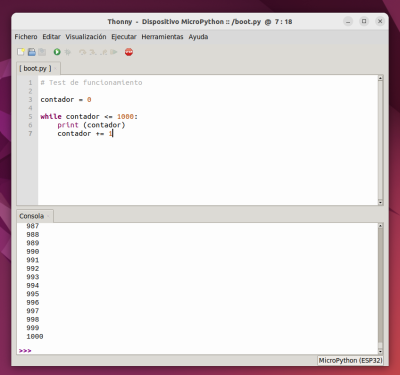
Task: Close the boot.py tab
Action: 56,69
